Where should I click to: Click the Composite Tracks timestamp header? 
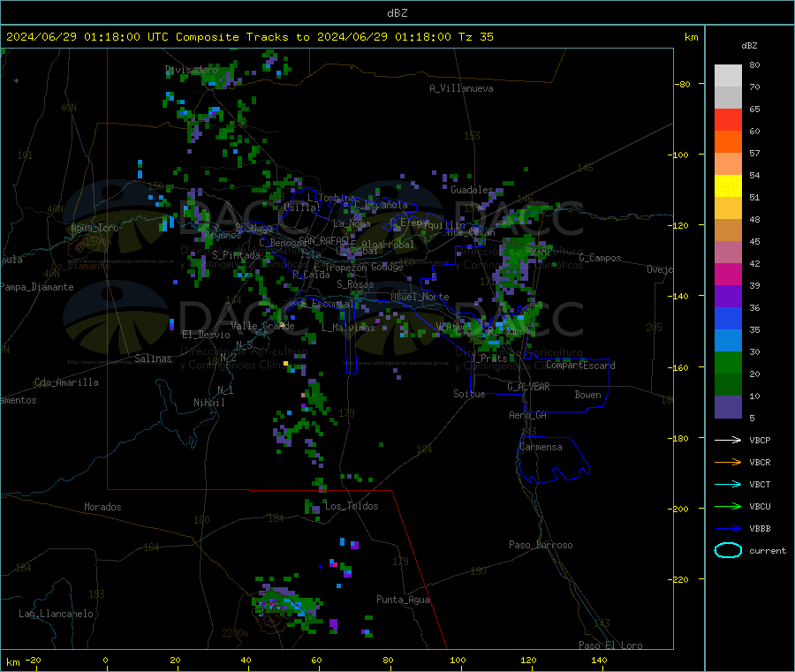click(x=249, y=37)
